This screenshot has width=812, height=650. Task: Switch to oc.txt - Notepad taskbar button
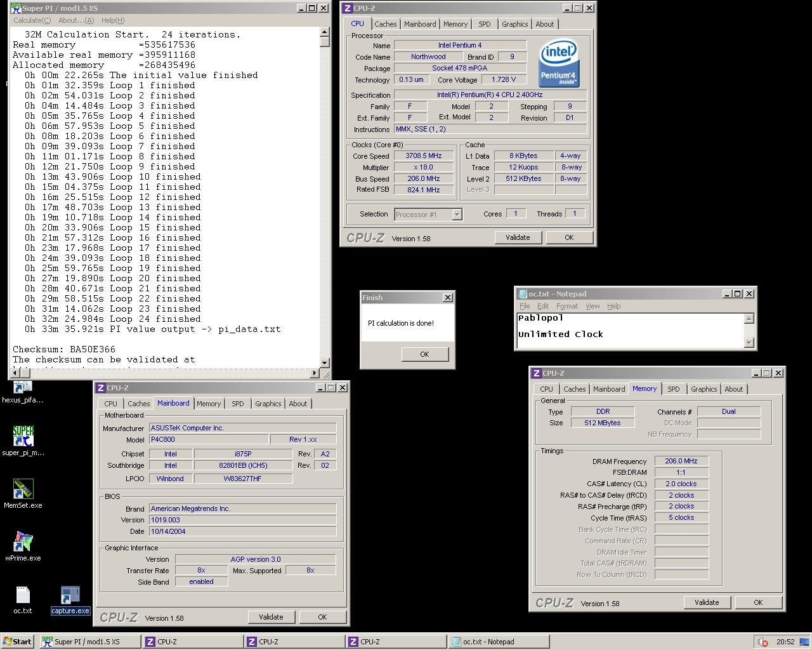(x=499, y=641)
